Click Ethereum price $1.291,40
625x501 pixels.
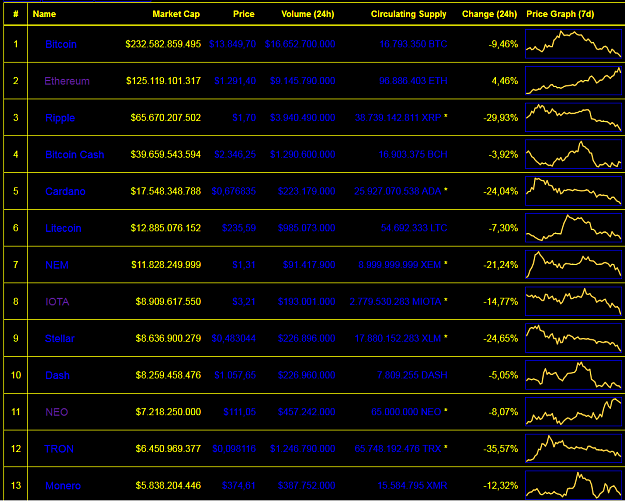pos(235,81)
